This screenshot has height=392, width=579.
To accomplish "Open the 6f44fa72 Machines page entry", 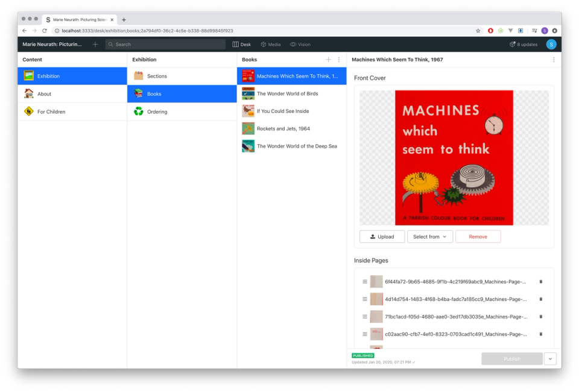I will (456, 282).
